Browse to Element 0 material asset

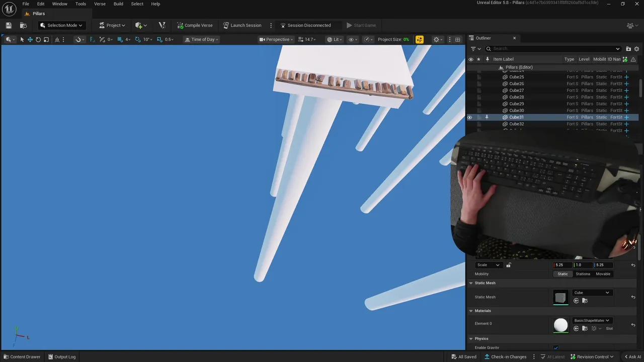pos(585,328)
